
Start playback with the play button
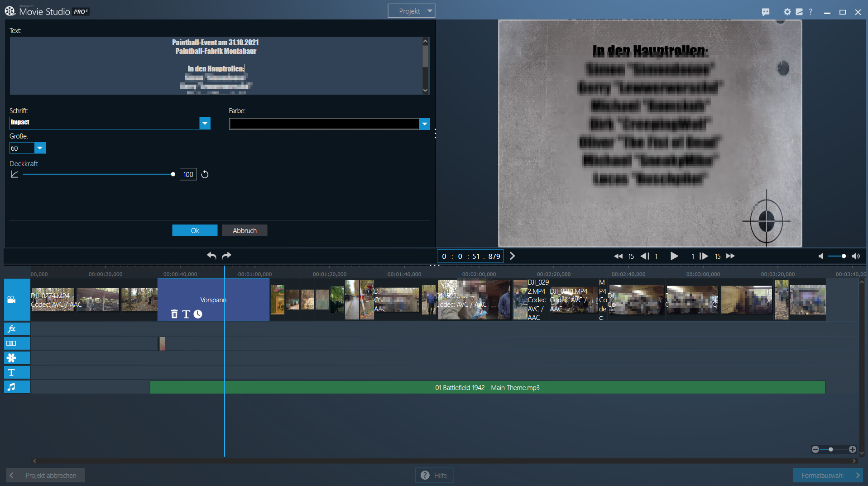674,256
